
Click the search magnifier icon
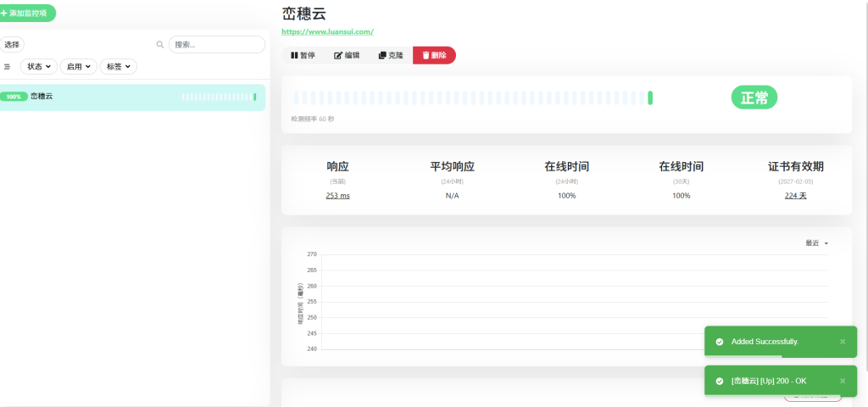pos(160,45)
